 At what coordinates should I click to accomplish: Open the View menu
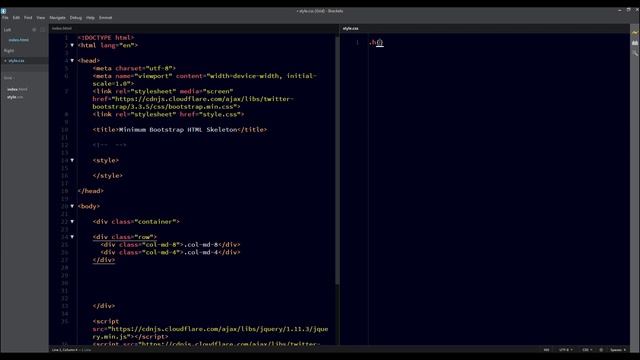[40, 18]
